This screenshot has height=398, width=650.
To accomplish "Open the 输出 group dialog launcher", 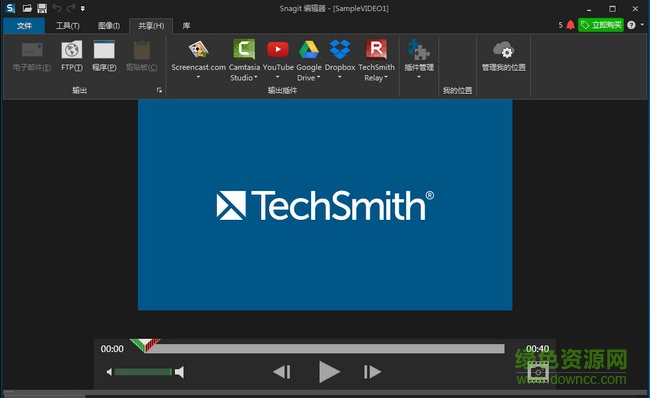I will 159,90.
